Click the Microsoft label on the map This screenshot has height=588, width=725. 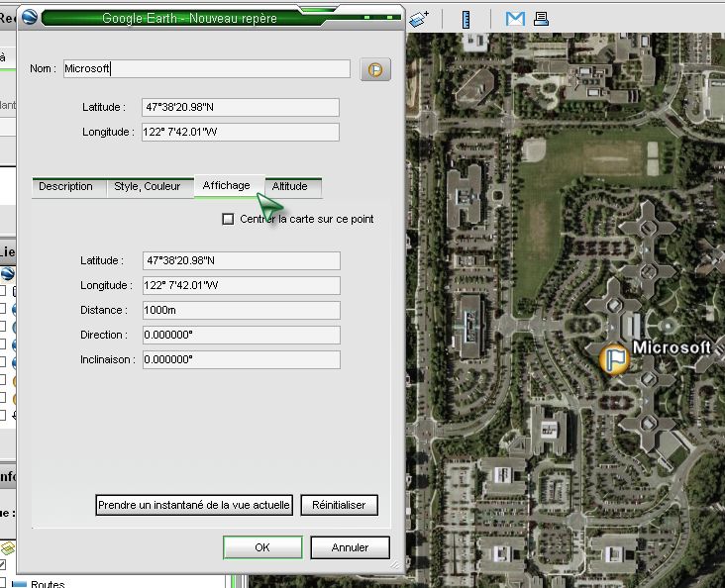[672, 347]
